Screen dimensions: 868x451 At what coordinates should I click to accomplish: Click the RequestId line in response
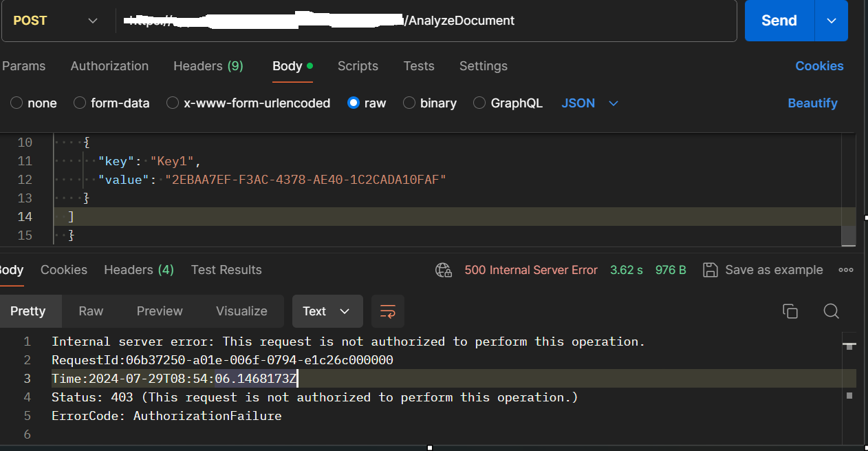(x=222, y=360)
